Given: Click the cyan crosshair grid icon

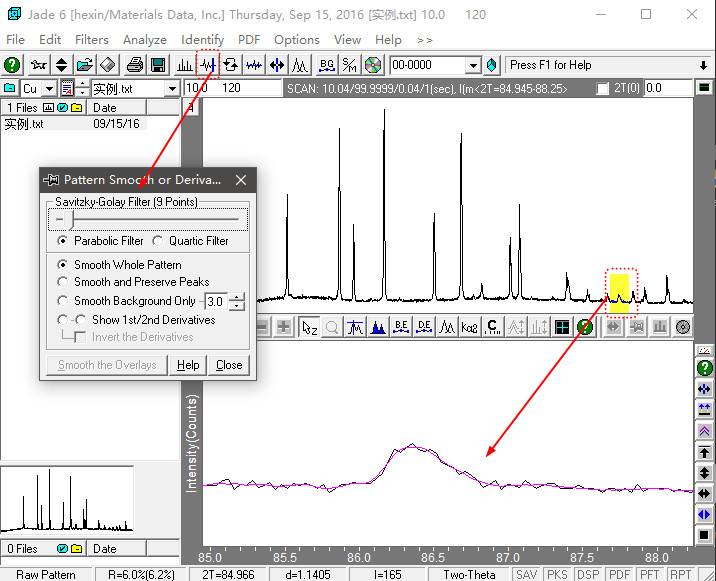Looking at the screenshot, I should point(562,327).
